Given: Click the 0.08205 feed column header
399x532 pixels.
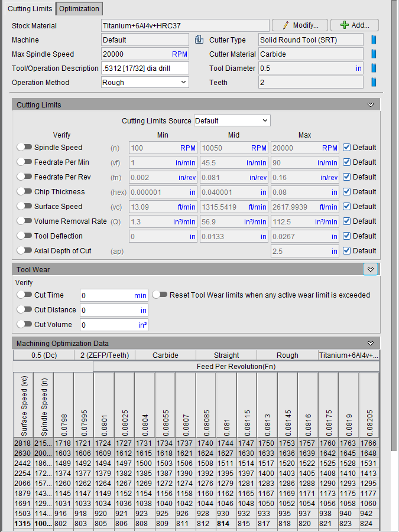Looking at the screenshot, I should 369,405.
